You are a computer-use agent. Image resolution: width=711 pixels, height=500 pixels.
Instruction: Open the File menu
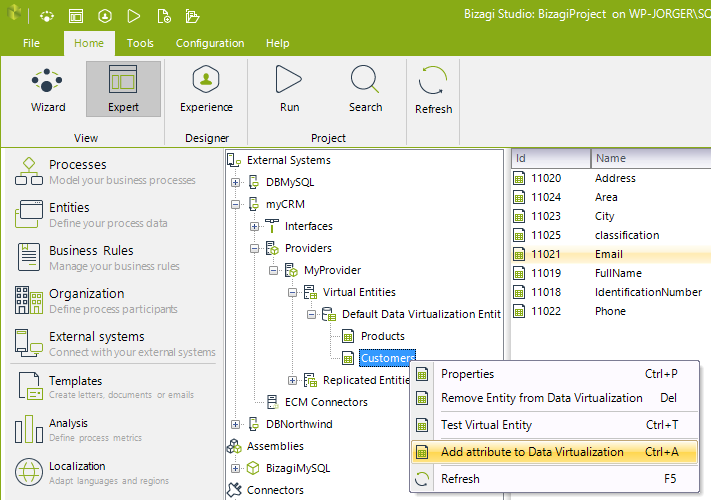(x=31, y=43)
